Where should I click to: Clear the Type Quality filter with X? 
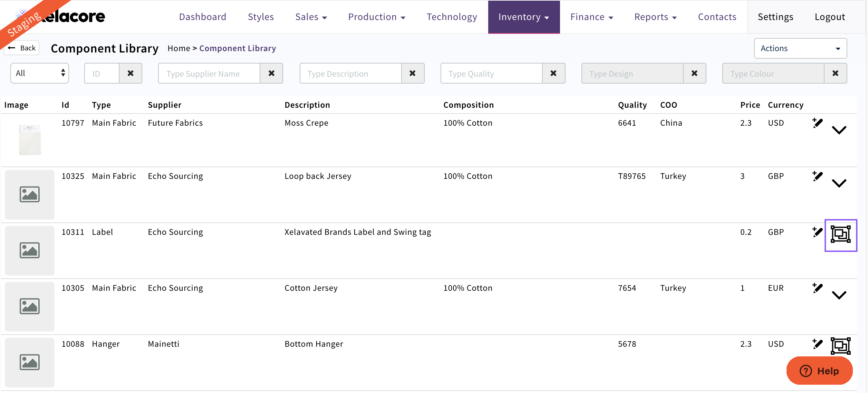tap(553, 73)
